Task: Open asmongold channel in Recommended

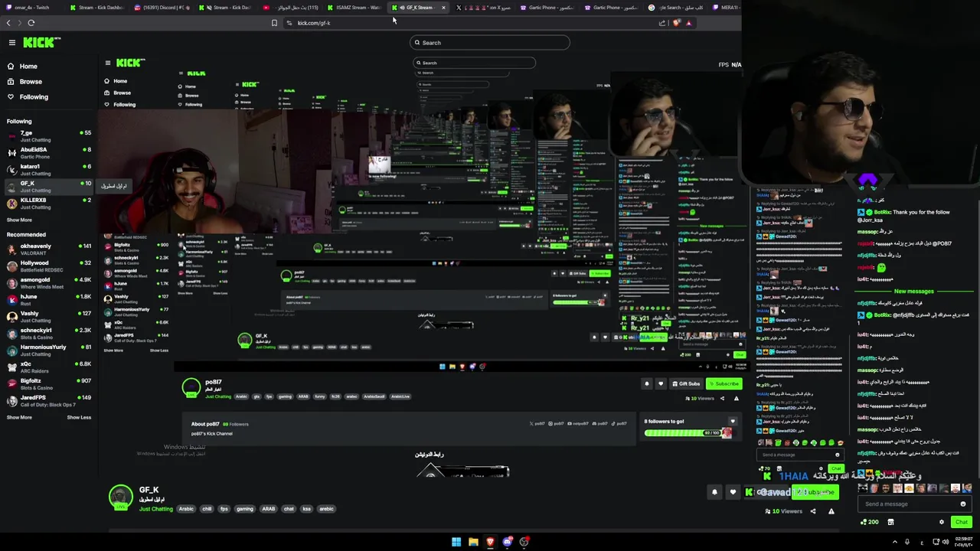Action: click(48, 283)
